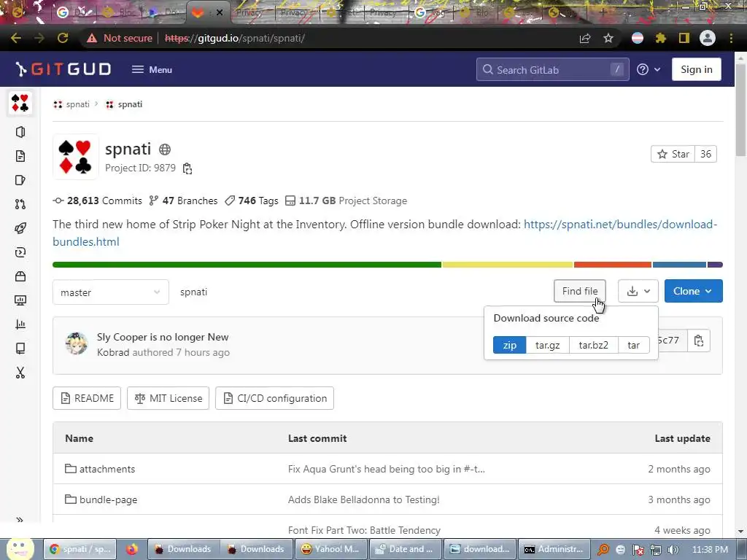Click the taskbar volume speaker icon

tap(673, 550)
